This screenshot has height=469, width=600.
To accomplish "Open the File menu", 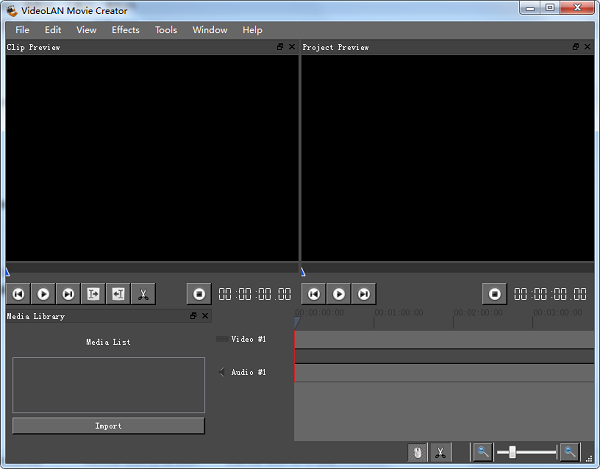I will (22, 30).
